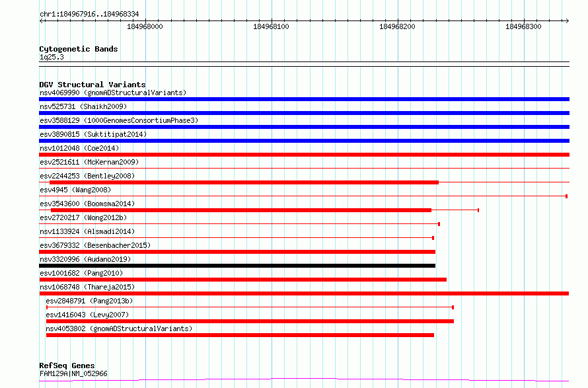This screenshot has width=588, height=388.
Task: Select esv3543600 (Boomsma2014) label
Action: 87,204
